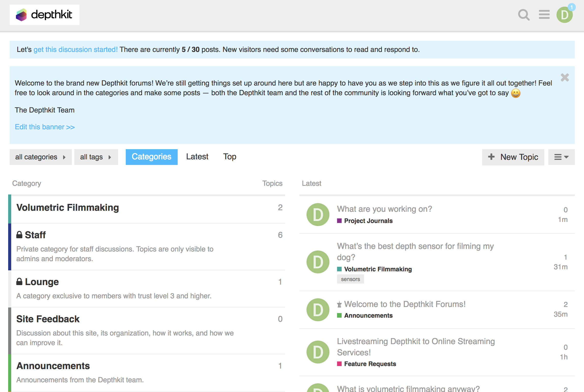
Task: Switch to the Latest tab
Action: pyautogui.click(x=197, y=157)
